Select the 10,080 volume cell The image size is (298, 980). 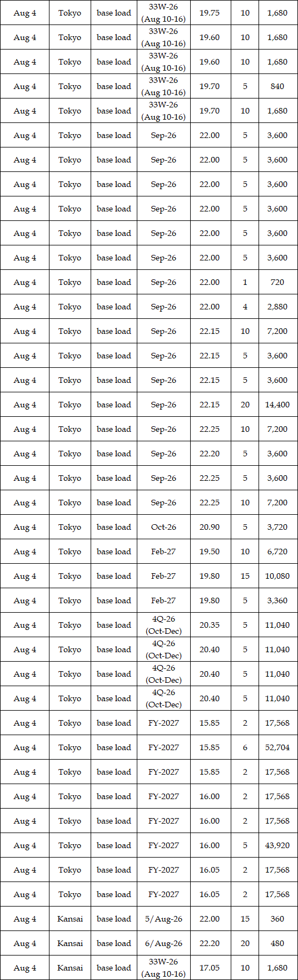tap(277, 576)
